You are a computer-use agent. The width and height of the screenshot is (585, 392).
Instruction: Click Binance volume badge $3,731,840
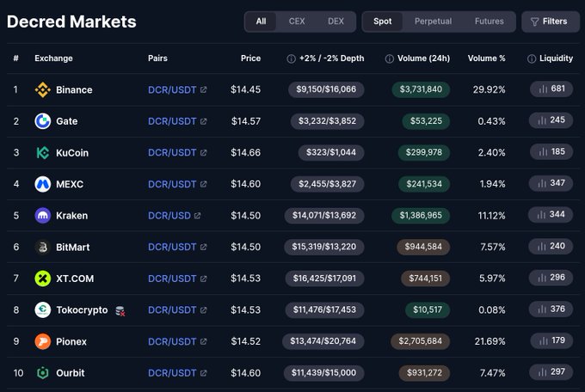tap(421, 89)
